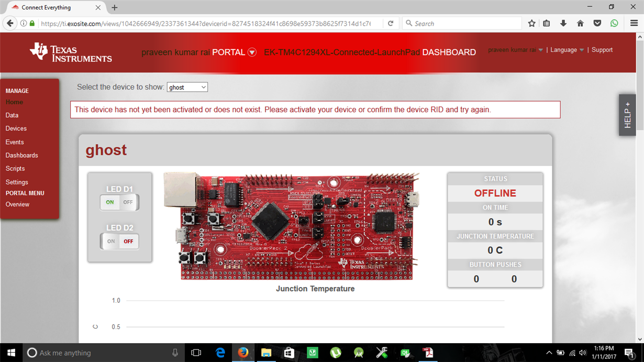Open the PDF reader taskbar icon
The image size is (644, 362).
[x=428, y=353]
